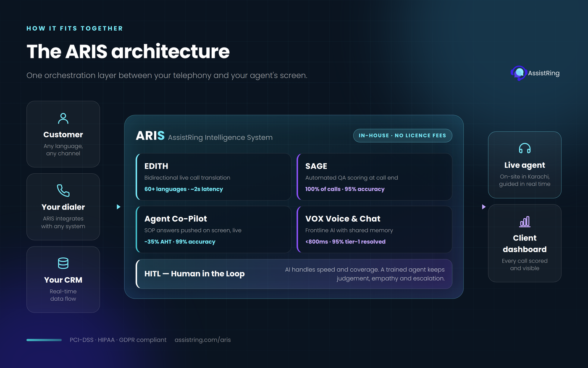Click the −35% AHT · 99% accuracy stat
The width and height of the screenshot is (588, 368).
(x=180, y=242)
